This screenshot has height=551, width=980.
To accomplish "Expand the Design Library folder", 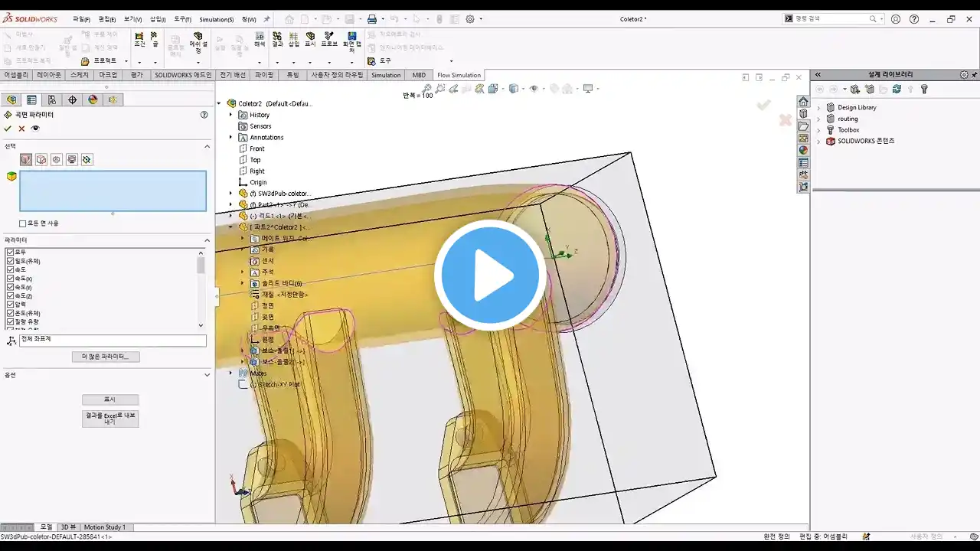I will [x=818, y=108].
